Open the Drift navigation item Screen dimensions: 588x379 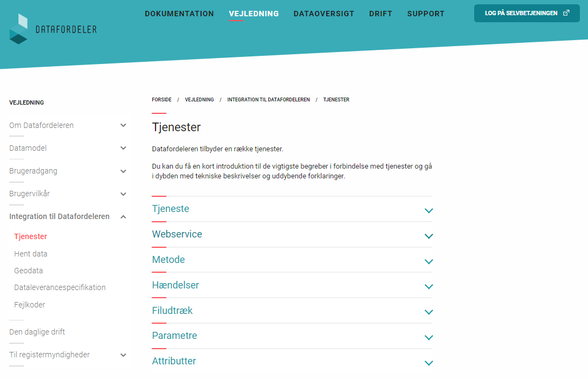coord(380,14)
